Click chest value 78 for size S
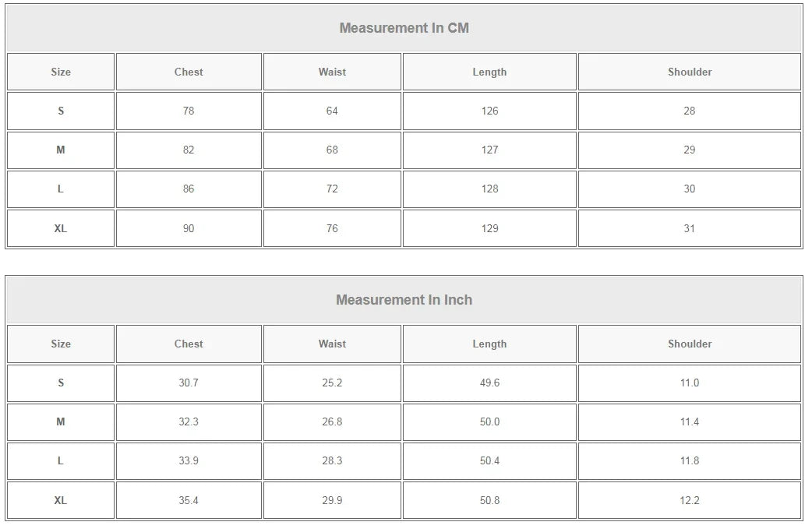812x529 pixels. [x=189, y=111]
